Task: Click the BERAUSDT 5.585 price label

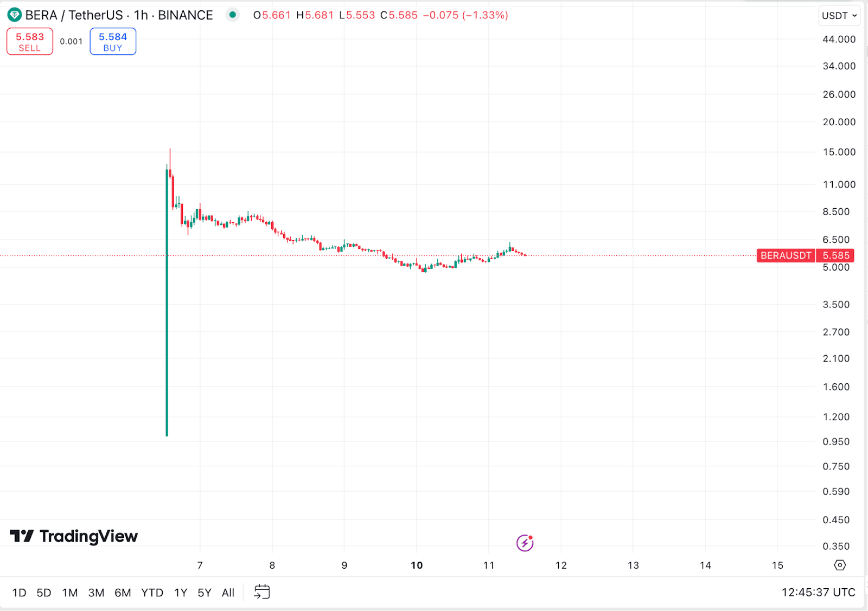Action: [x=805, y=255]
